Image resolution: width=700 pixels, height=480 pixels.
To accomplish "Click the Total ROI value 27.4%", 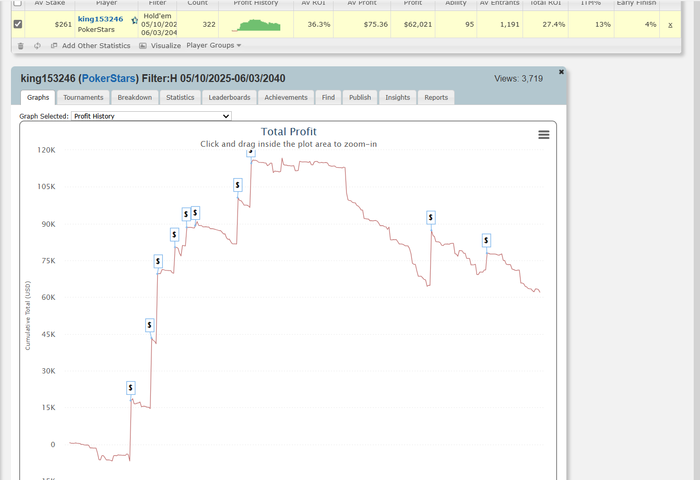I will pyautogui.click(x=554, y=25).
